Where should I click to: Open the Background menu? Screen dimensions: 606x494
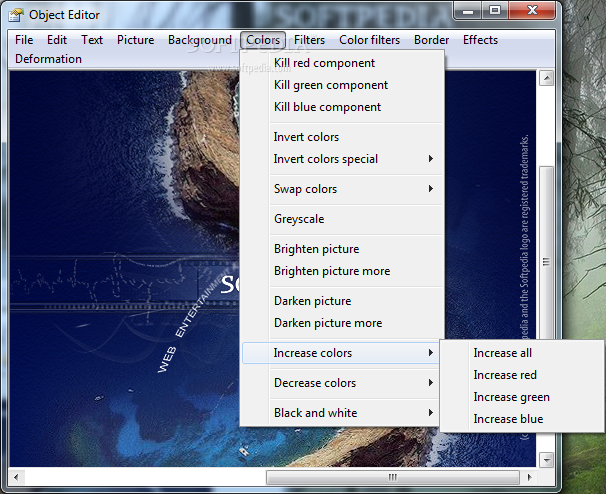tap(199, 40)
